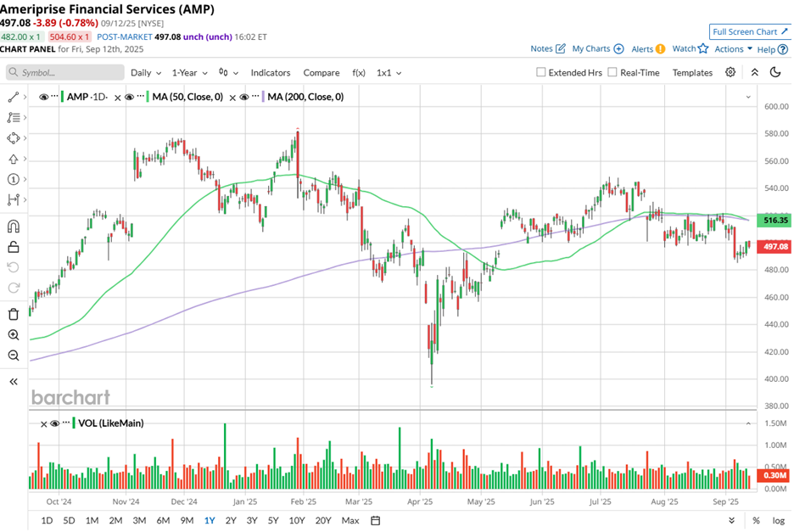The width and height of the screenshot is (794, 532).
Task: Enable the Real-Time checkbox
Action: pos(612,72)
